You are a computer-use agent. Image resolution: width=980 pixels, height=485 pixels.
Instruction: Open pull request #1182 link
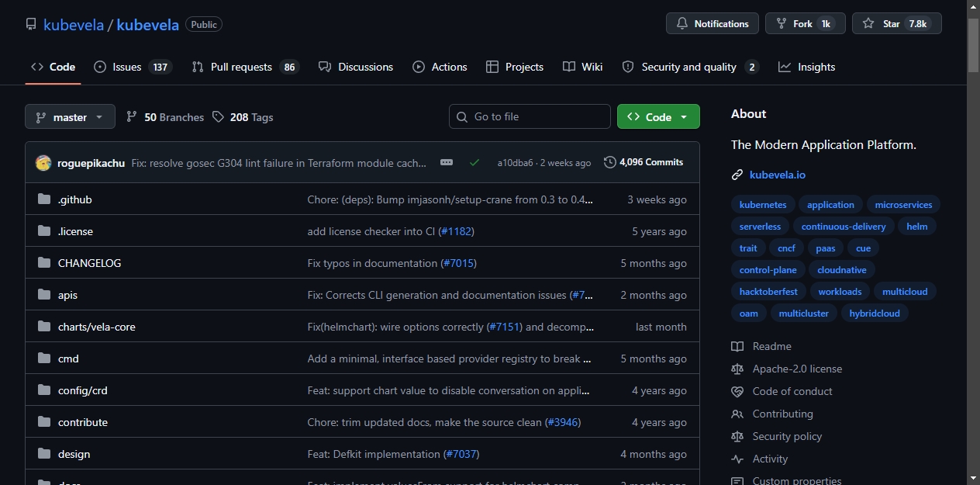click(456, 231)
